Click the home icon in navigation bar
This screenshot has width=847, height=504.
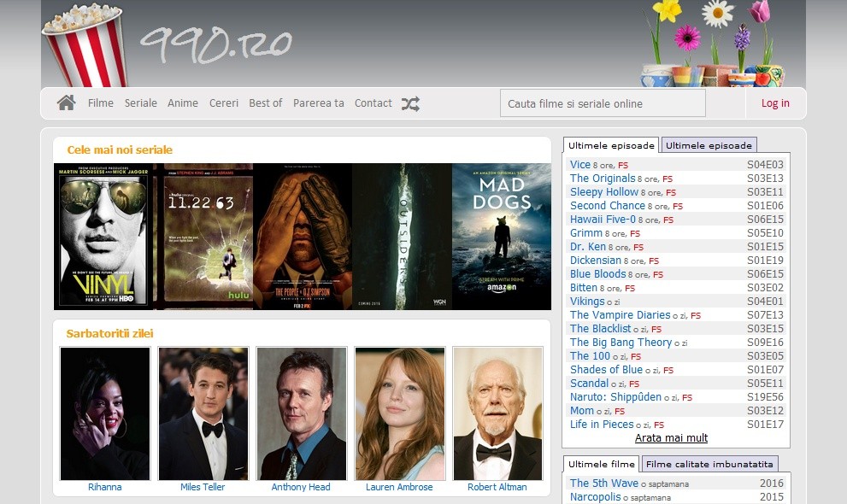[x=66, y=103]
